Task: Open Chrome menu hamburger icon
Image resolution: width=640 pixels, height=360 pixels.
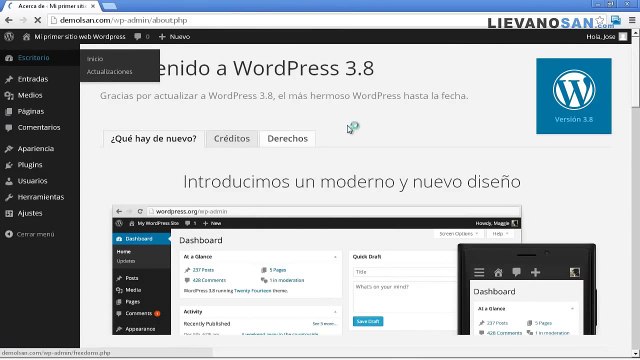Action: (632, 20)
